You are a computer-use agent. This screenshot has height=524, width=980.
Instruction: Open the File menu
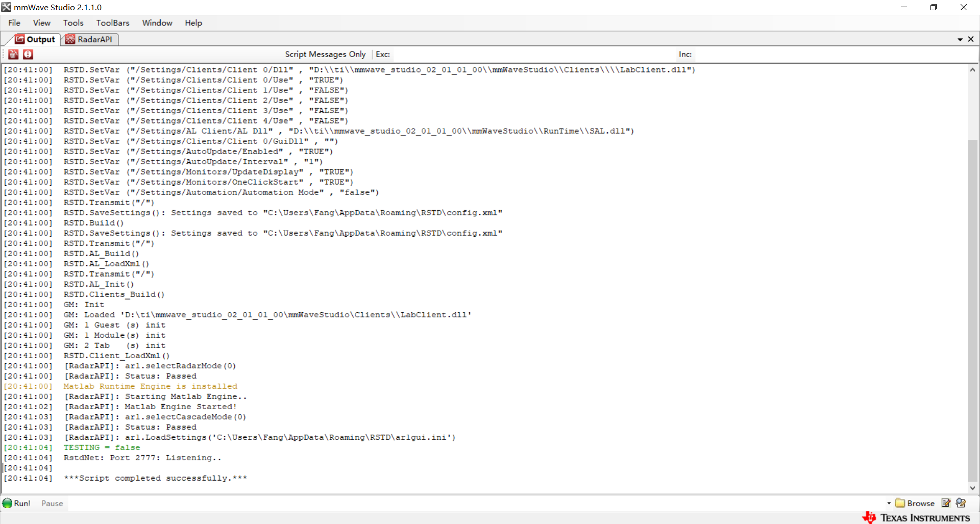[x=14, y=23]
